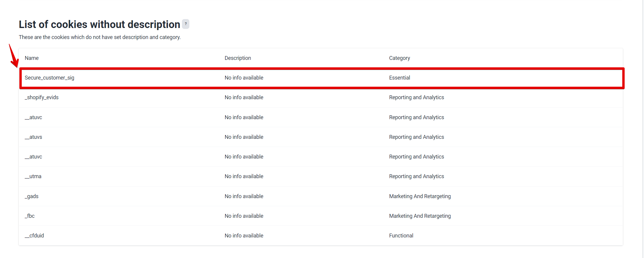Viewport: 644px width, 258px height.
Task: Click the __atuvs cookie name
Action: pyautogui.click(x=33, y=137)
